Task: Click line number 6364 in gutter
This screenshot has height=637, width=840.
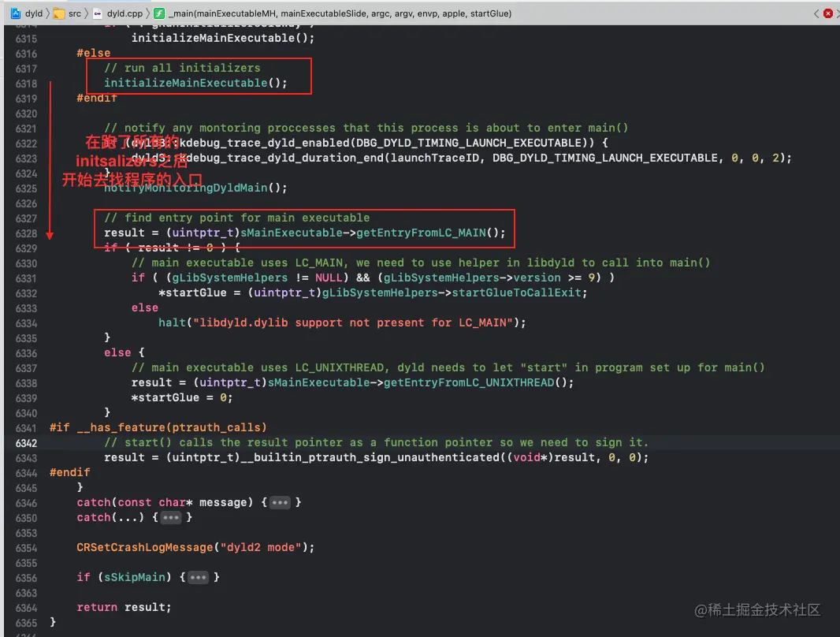Action: 26,608
